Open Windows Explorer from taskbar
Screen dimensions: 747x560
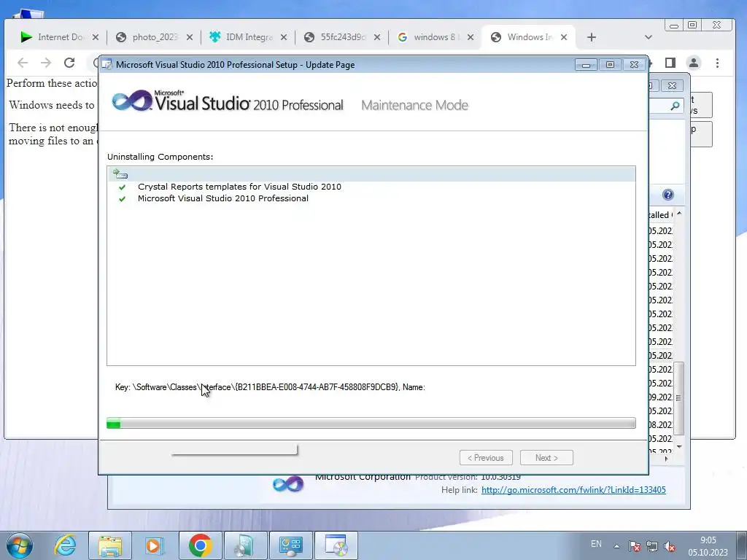[110, 545]
